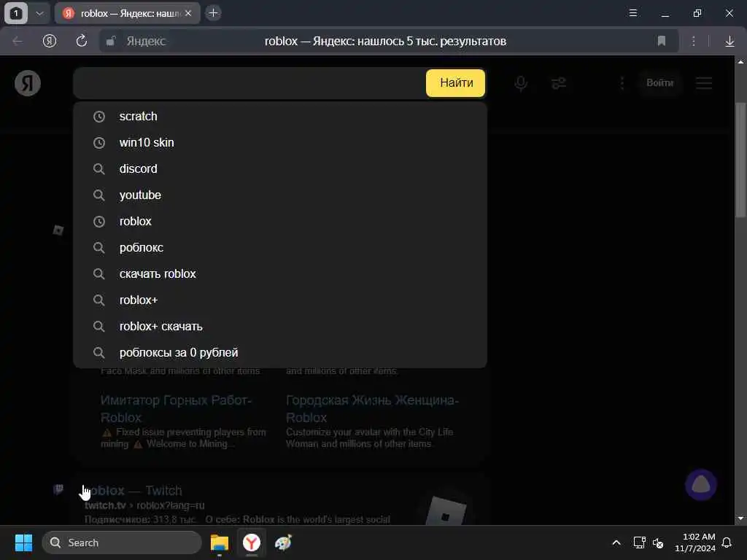Click scrollbar down arrow

point(741,518)
